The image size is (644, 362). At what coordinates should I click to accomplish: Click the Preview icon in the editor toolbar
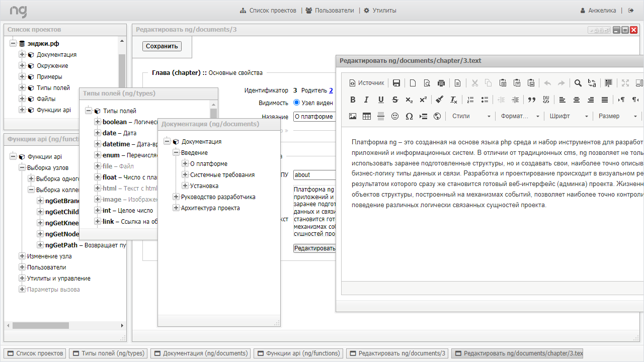tap(427, 83)
